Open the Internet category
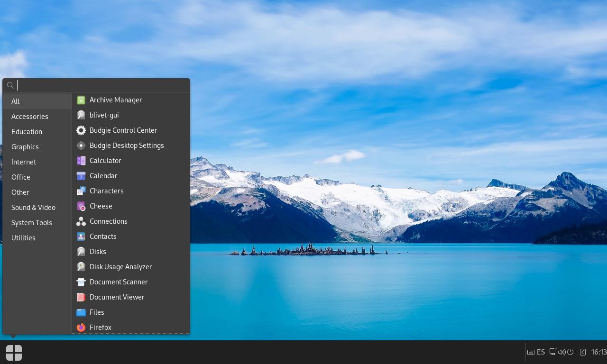The height and width of the screenshot is (364, 607). (37, 162)
